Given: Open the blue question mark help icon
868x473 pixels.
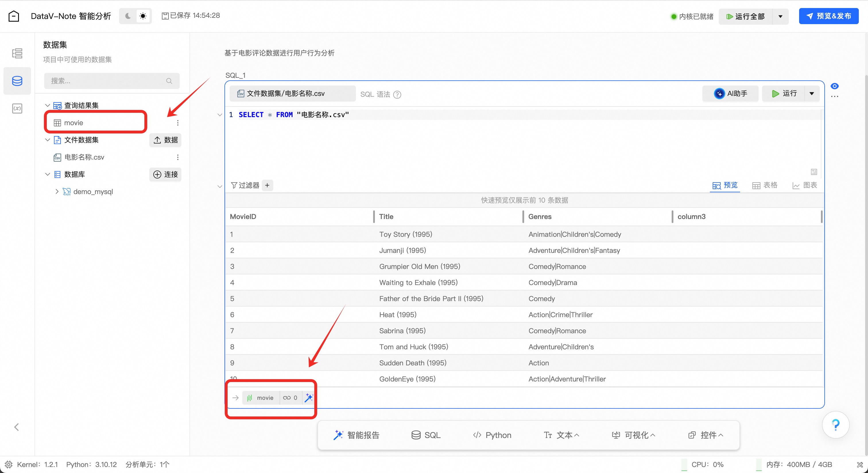Looking at the screenshot, I should (835, 424).
